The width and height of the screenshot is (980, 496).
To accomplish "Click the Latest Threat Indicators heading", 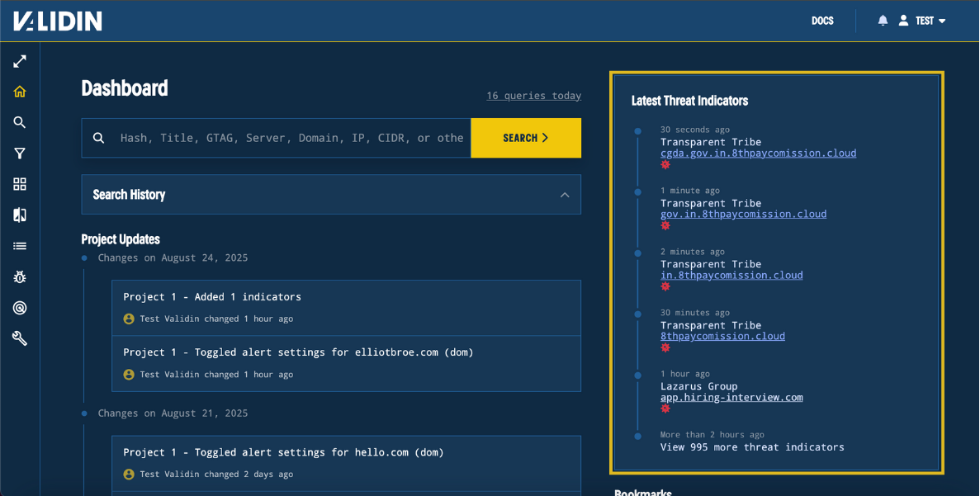I will pyautogui.click(x=689, y=101).
